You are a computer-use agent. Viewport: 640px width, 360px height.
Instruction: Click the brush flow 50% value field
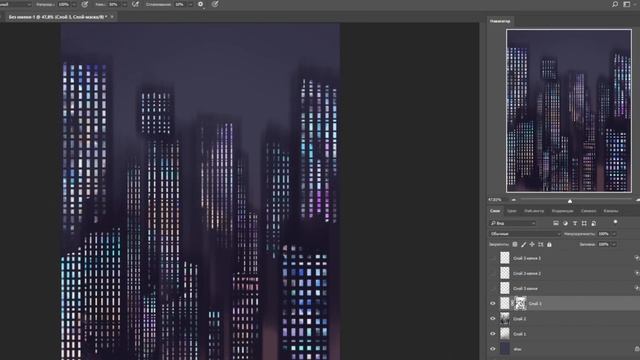pos(114,4)
